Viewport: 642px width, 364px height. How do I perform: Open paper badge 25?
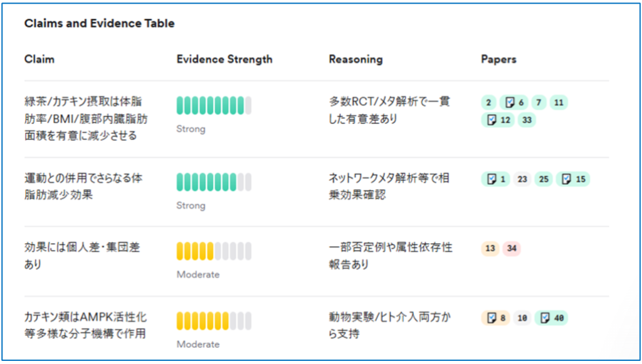tap(544, 179)
